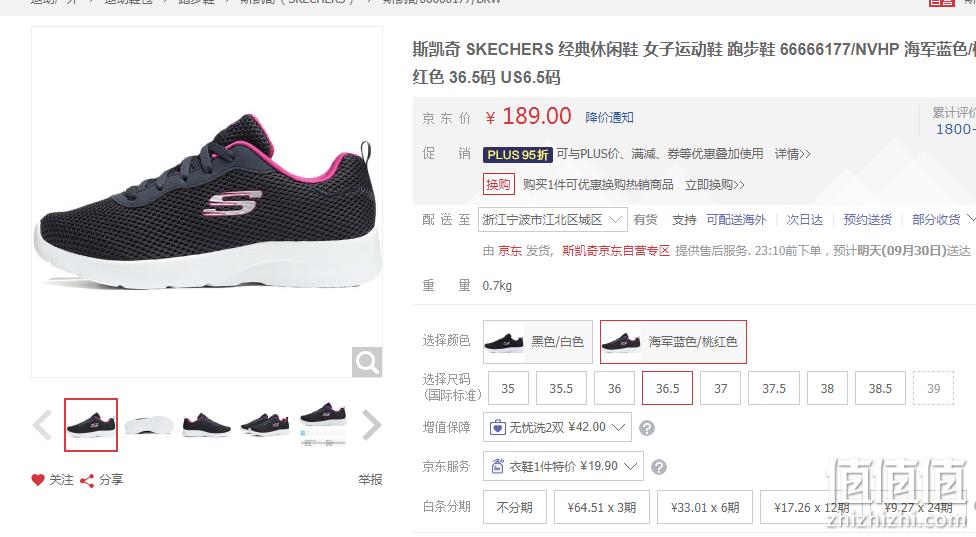Viewport: 976px width, 537px height.
Task: Show next thumbnails with right arrow
Action: tap(371, 426)
